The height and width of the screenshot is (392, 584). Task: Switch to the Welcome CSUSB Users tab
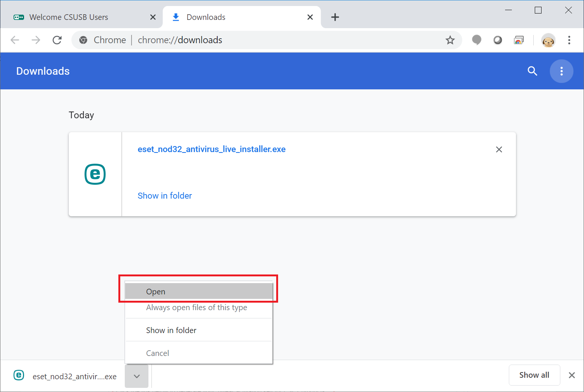(x=81, y=17)
